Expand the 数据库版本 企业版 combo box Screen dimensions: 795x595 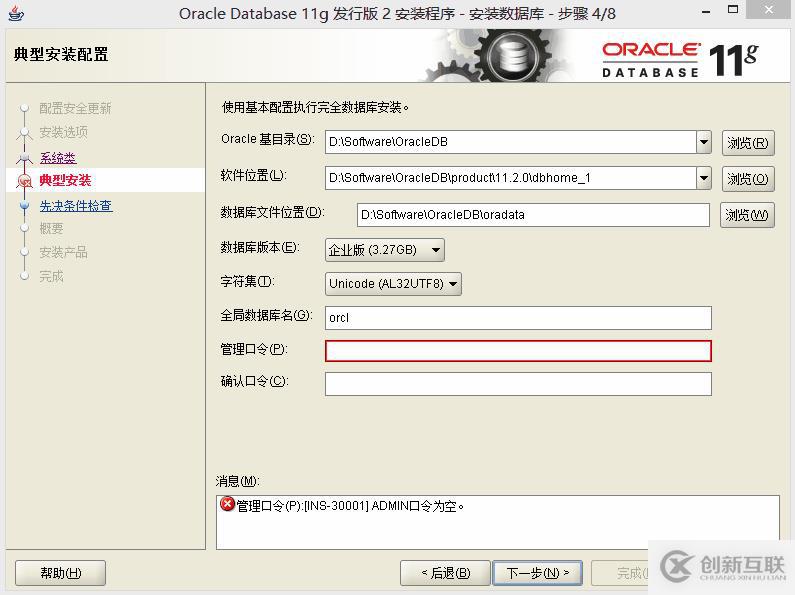coord(385,250)
